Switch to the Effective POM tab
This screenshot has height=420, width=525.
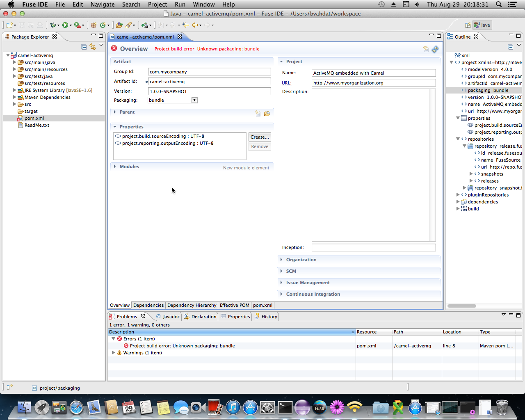point(234,305)
